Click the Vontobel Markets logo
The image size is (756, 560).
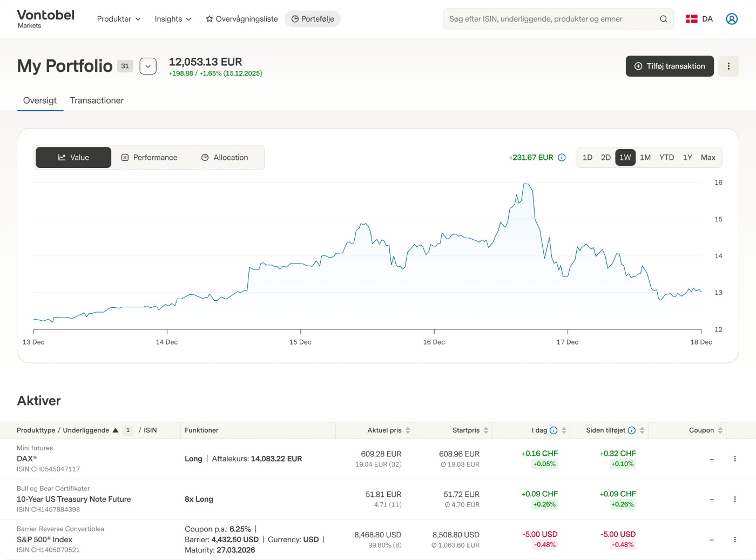click(x=45, y=19)
